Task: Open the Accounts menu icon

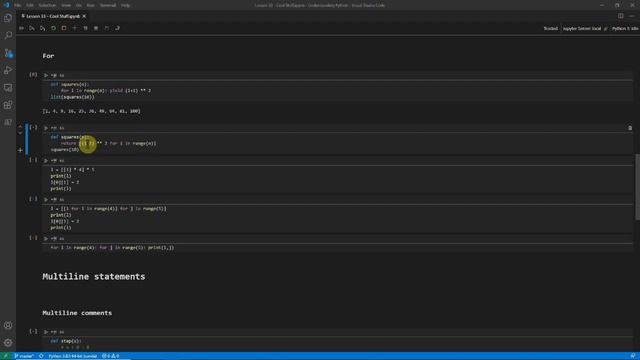Action: coord(8,325)
